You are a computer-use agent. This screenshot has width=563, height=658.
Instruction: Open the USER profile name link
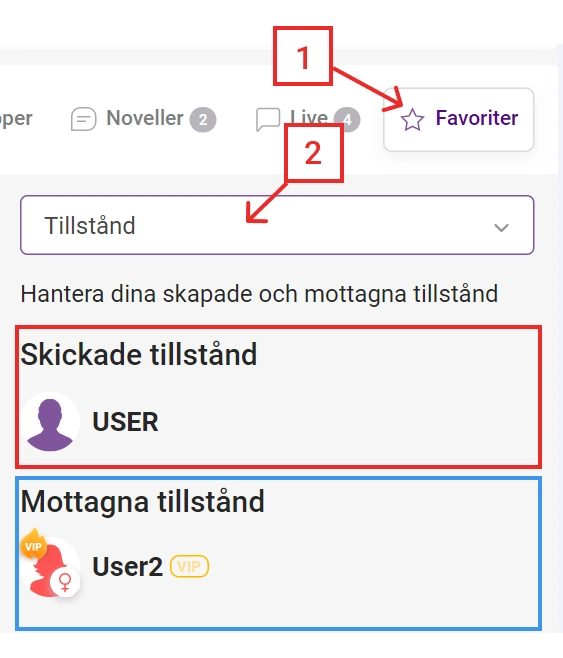tap(125, 422)
